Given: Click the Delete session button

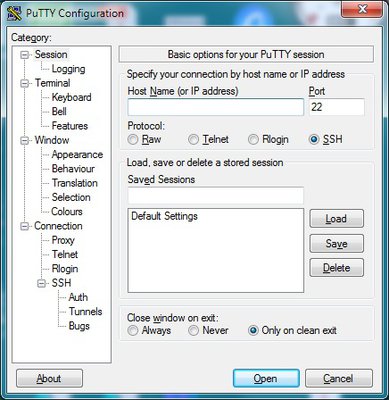Looking at the screenshot, I should [336, 268].
